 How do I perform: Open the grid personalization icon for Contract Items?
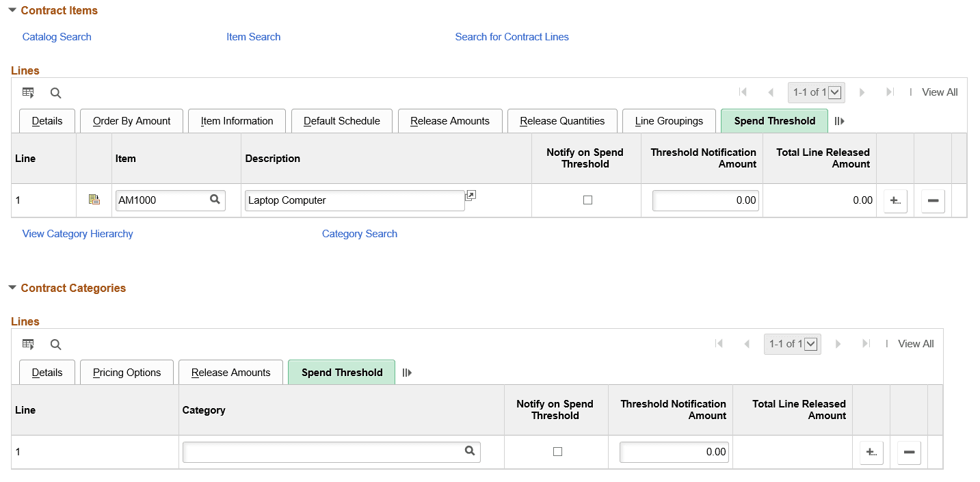(28, 92)
